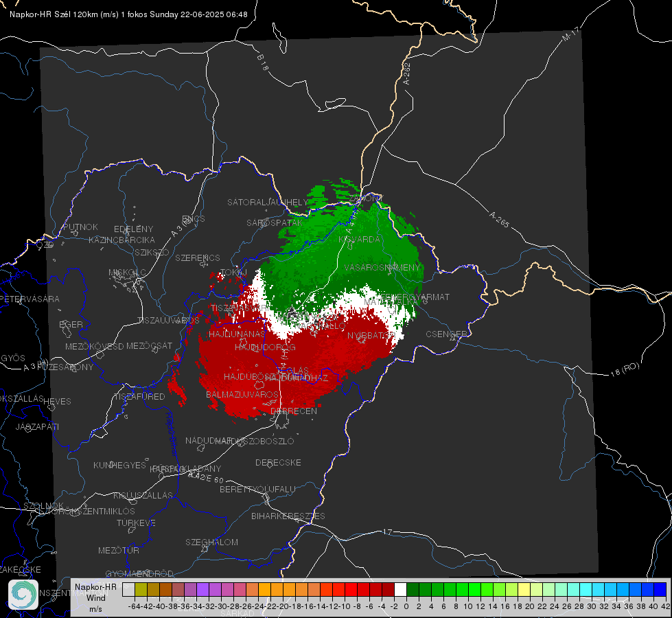Screen dimensions: 672x618
Task: Click the EGER city label
Action: (71, 324)
